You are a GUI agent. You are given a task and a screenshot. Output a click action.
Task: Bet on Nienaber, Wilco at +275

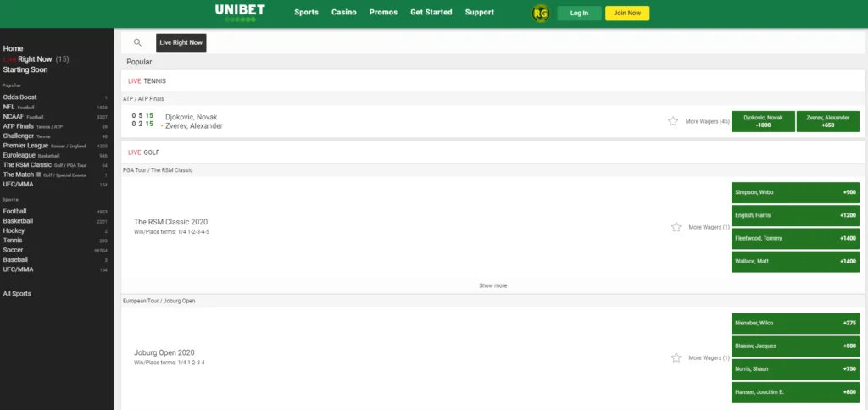795,323
